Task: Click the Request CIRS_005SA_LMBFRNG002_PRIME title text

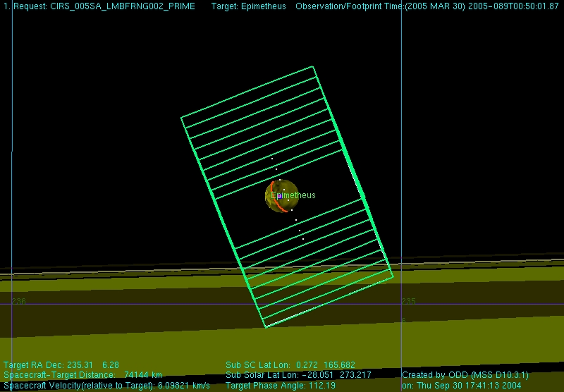Action: [99, 6]
